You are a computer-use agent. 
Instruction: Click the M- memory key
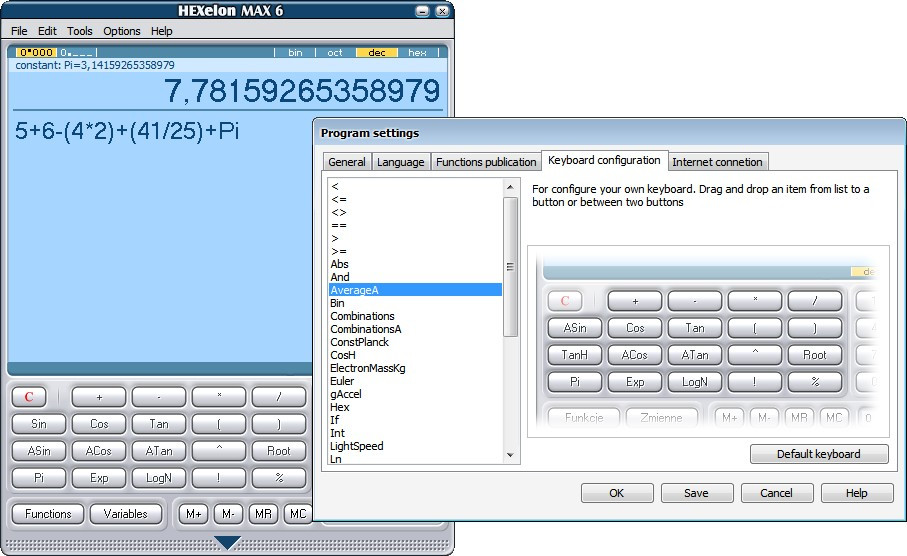point(228,514)
